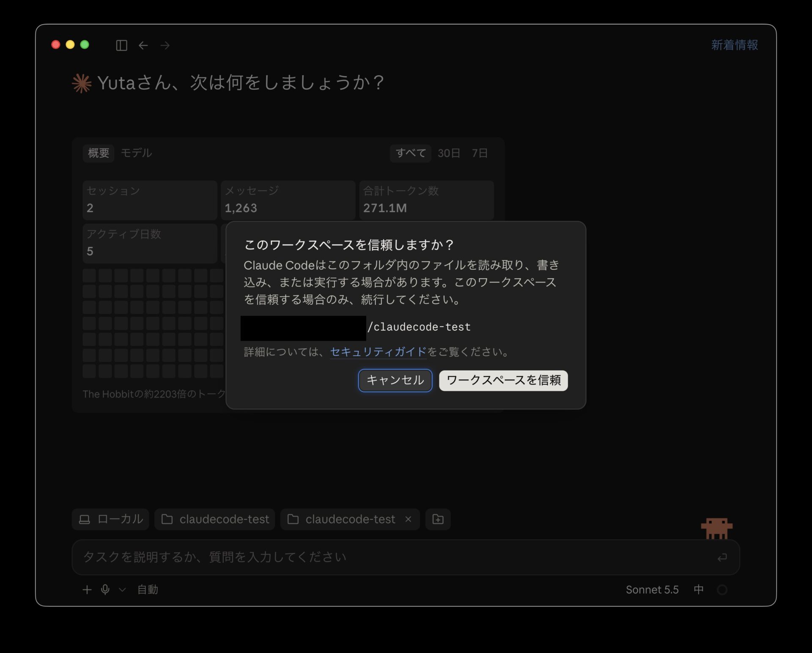The image size is (812, 653).
Task: Remove the second claudecode-test folder chip
Action: 408,519
